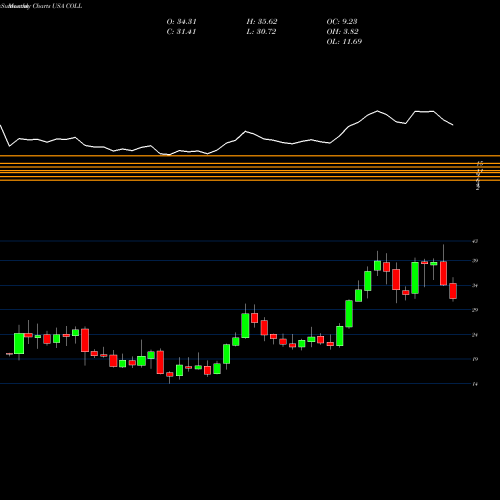
Task: Click the price axis label '39'
Action: (x=475, y=261)
